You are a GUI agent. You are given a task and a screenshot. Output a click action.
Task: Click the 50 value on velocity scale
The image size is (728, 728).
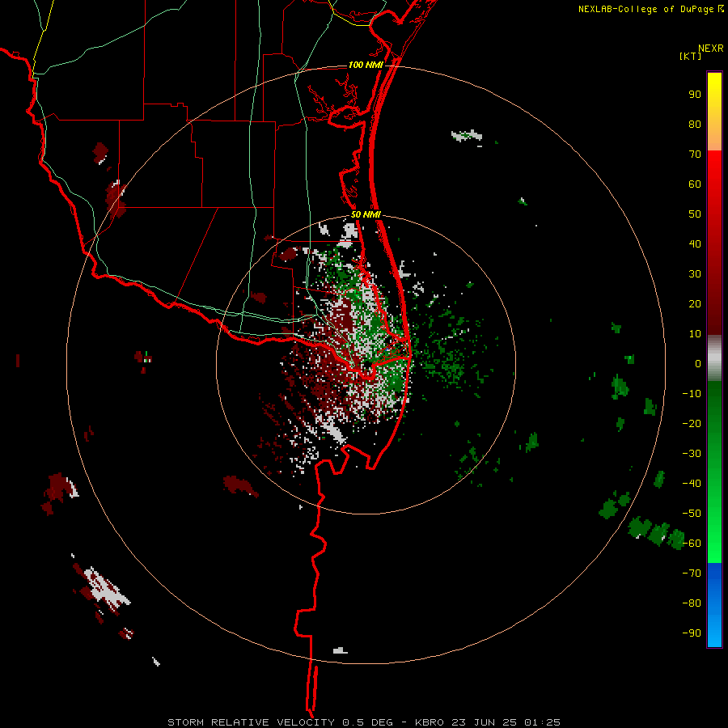[x=695, y=214]
